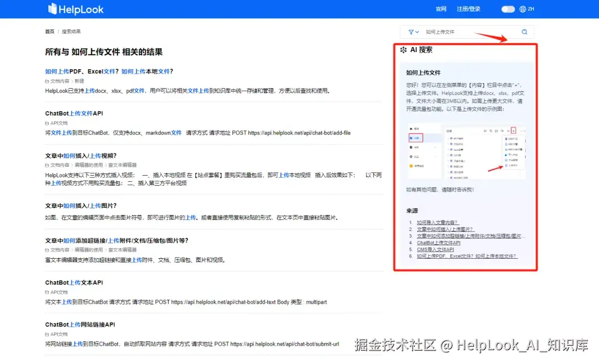Toggle the dark mode switch in header
This screenshot has height=364, width=599.
pos(507,9)
